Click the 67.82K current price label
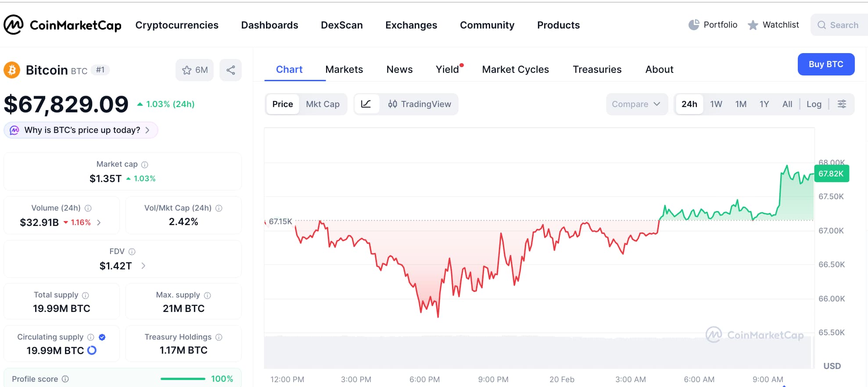The width and height of the screenshot is (868, 387). pos(832,174)
